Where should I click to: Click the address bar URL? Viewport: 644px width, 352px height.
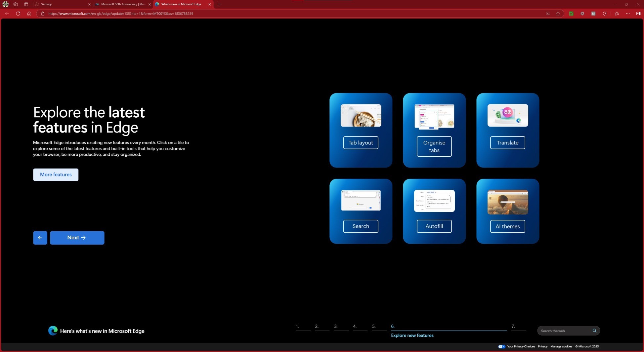[x=121, y=14]
